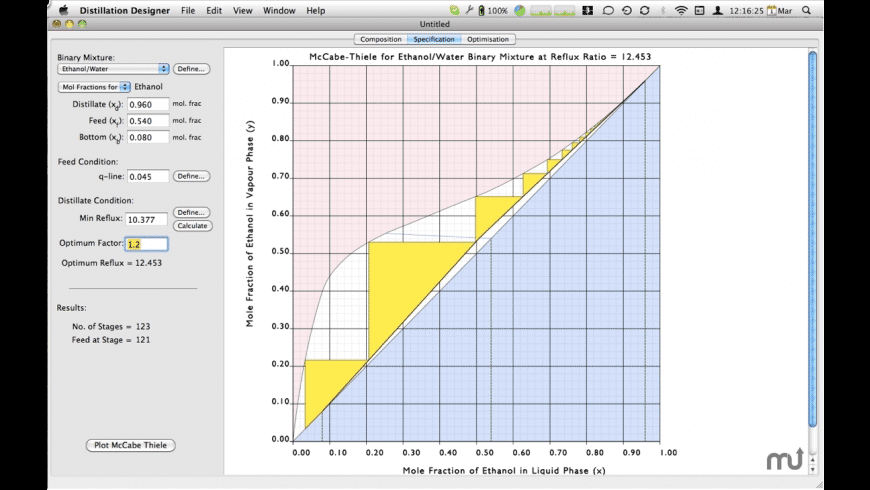
Task: Switch to the Optimisation tab
Action: point(488,39)
